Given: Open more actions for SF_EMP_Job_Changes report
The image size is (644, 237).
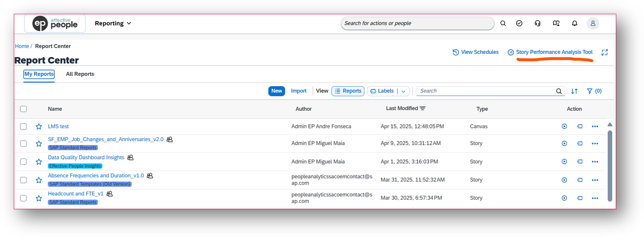Looking at the screenshot, I should (595, 144).
